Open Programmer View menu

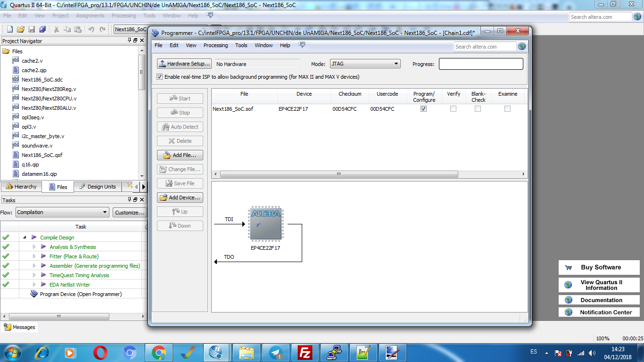pos(191,45)
